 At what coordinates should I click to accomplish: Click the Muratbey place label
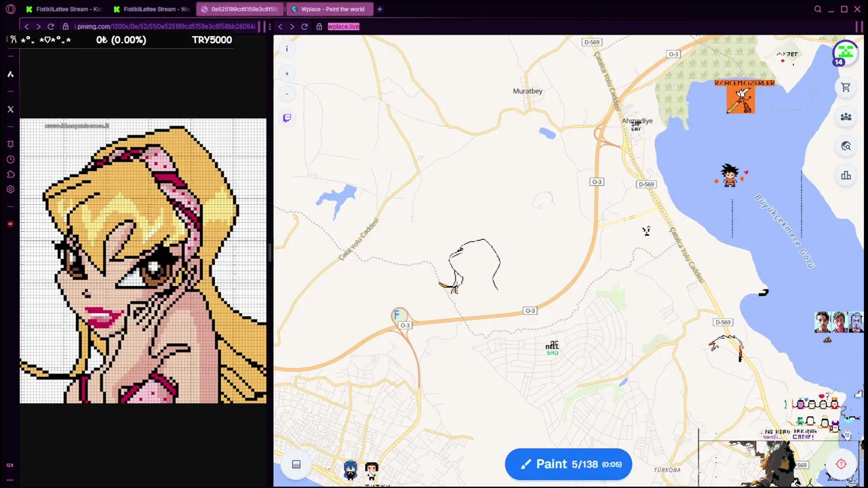pyautogui.click(x=528, y=91)
